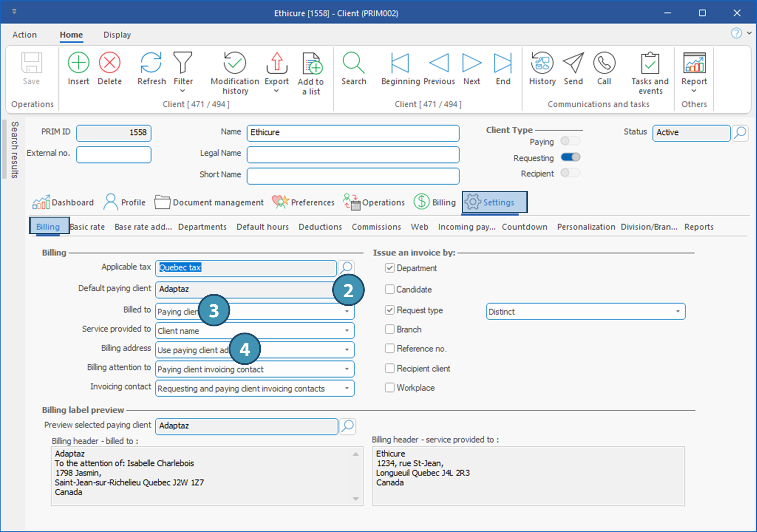The height and width of the screenshot is (532, 757).
Task: Click the Export icon
Action: [x=277, y=63]
